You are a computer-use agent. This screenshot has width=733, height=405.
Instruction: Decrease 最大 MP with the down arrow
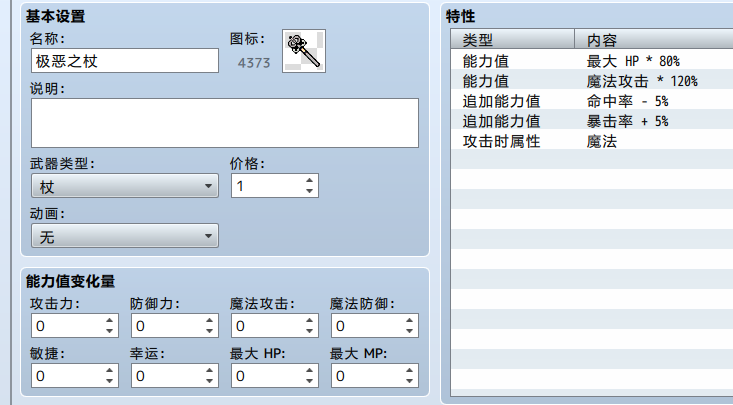(410, 381)
